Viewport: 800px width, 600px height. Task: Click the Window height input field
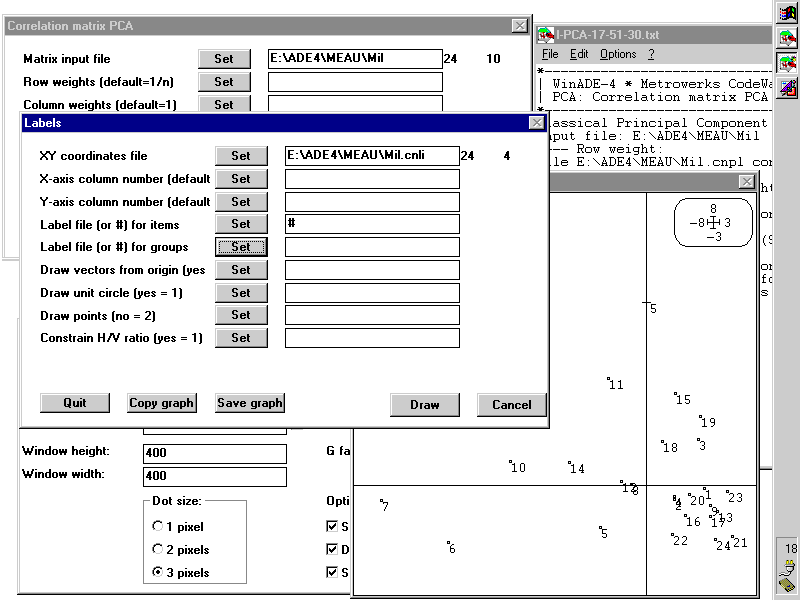(215, 452)
